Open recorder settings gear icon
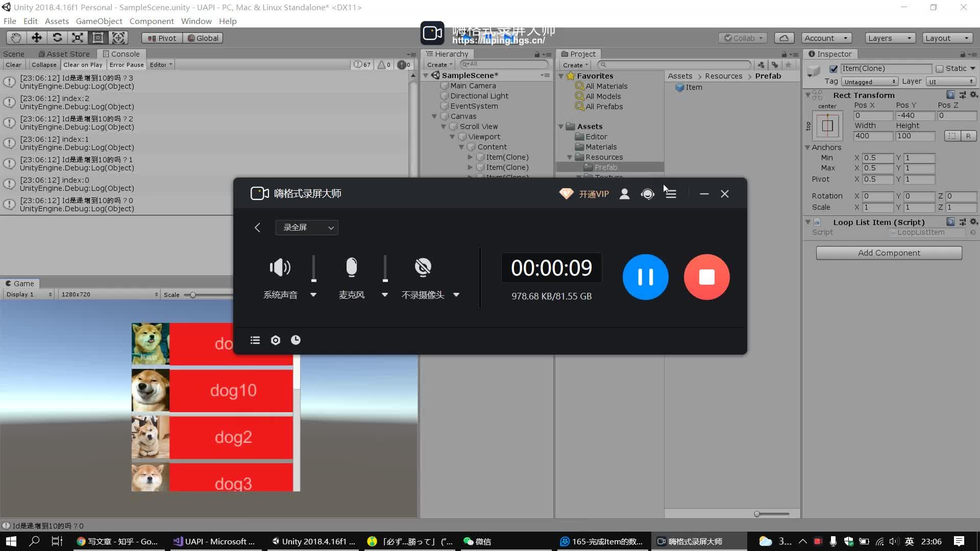 tap(276, 340)
